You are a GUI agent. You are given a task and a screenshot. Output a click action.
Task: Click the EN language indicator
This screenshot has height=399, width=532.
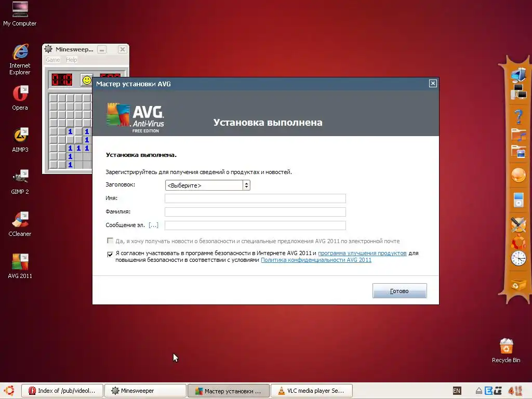tap(457, 391)
